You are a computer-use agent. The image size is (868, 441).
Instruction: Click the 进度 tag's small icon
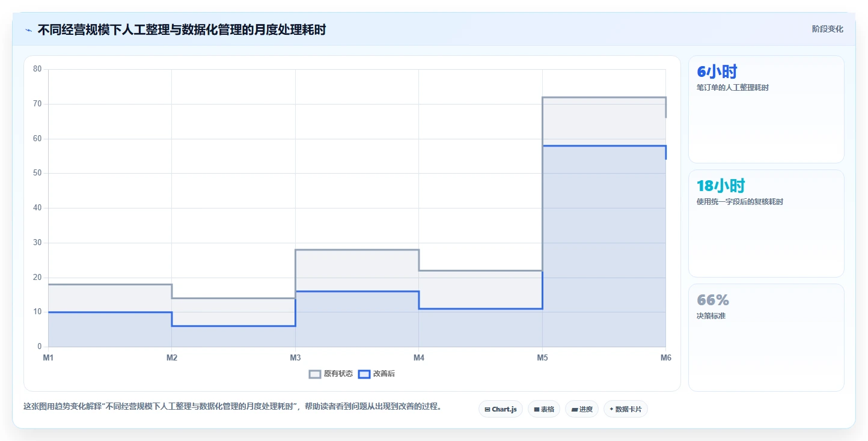tap(574, 409)
